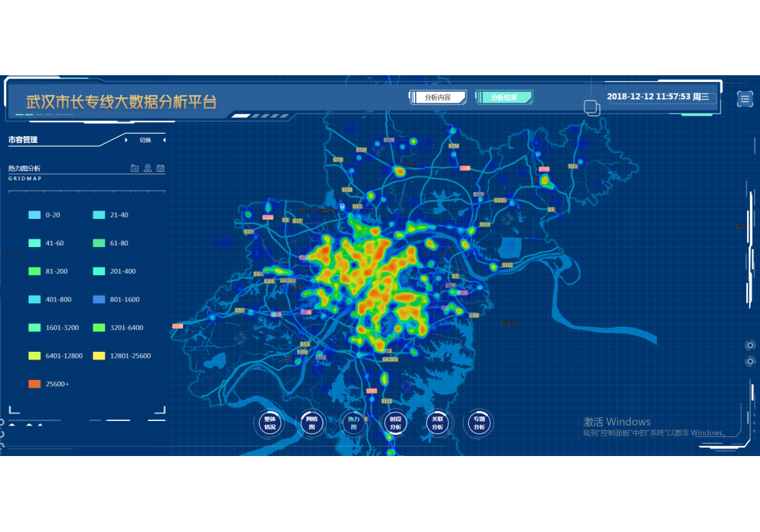
Task: Select the orange 25600+ legend swatch
Action: coord(34,384)
